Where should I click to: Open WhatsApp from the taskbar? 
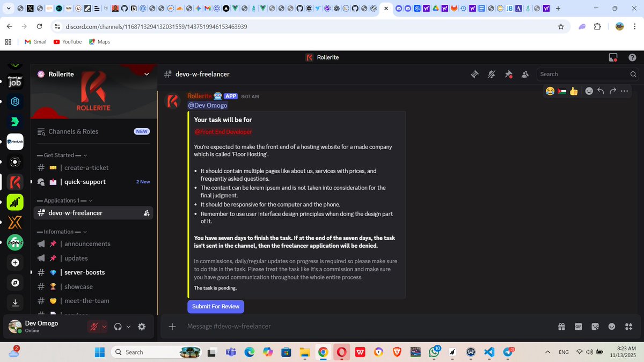[x=434, y=352]
